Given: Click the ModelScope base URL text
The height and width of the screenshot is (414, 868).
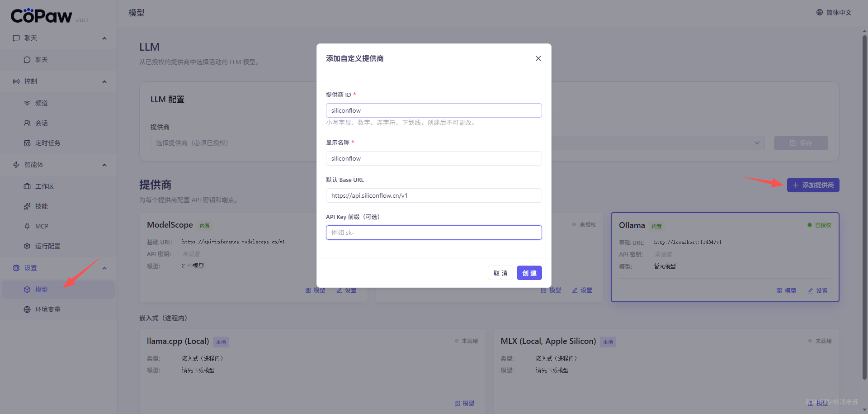Looking at the screenshot, I should pyautogui.click(x=233, y=242).
